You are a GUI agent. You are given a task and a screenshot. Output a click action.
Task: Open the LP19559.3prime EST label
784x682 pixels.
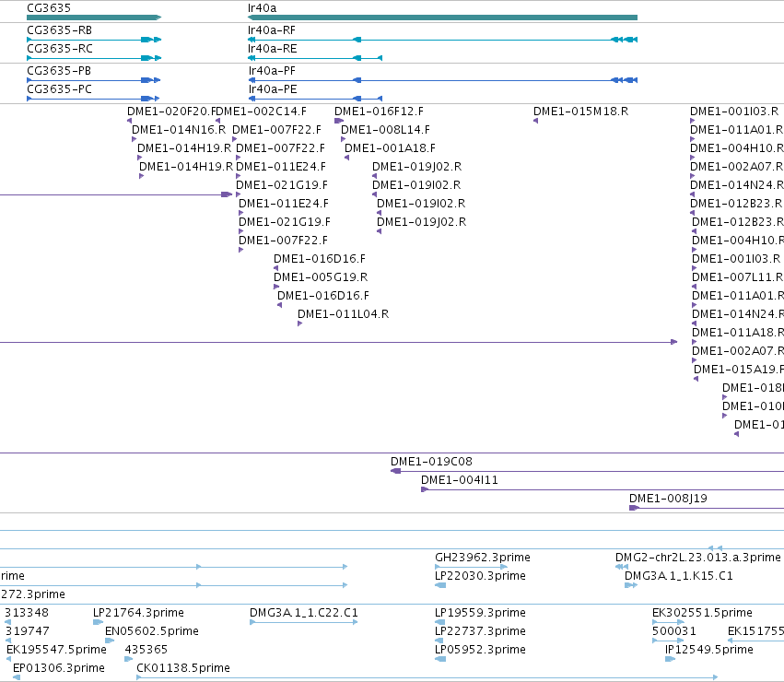tap(480, 613)
